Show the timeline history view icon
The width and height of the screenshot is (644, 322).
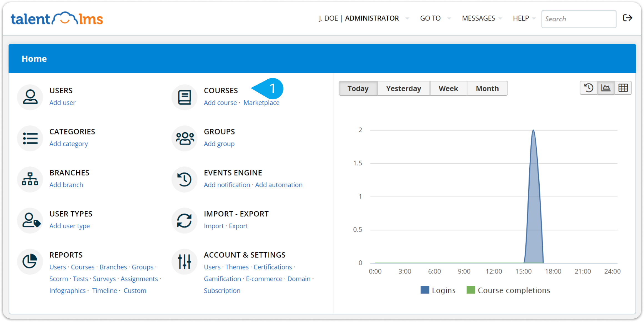pos(588,88)
